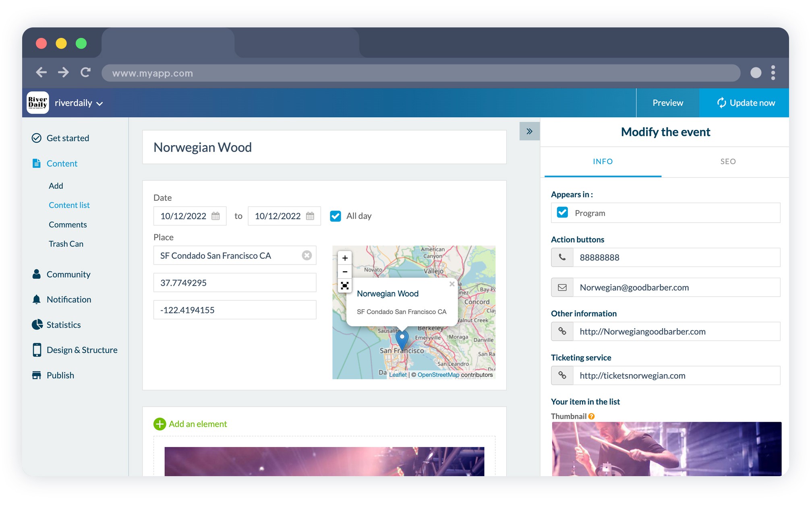Open the Content section in the sidebar
812x508 pixels.
point(62,163)
